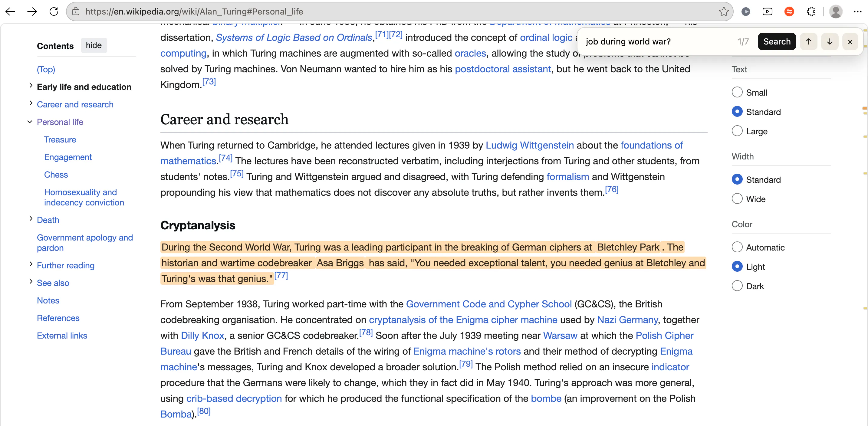
Task: Expand Death section in contents
Action: click(31, 219)
